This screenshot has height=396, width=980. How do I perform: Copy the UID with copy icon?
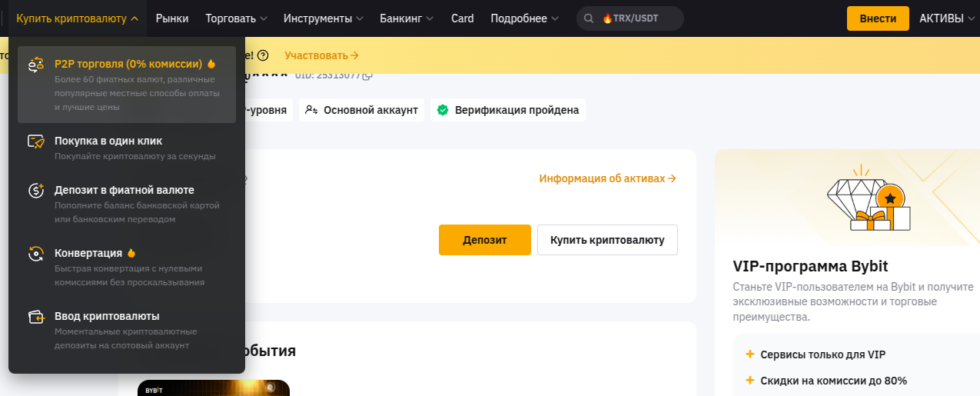(367, 75)
